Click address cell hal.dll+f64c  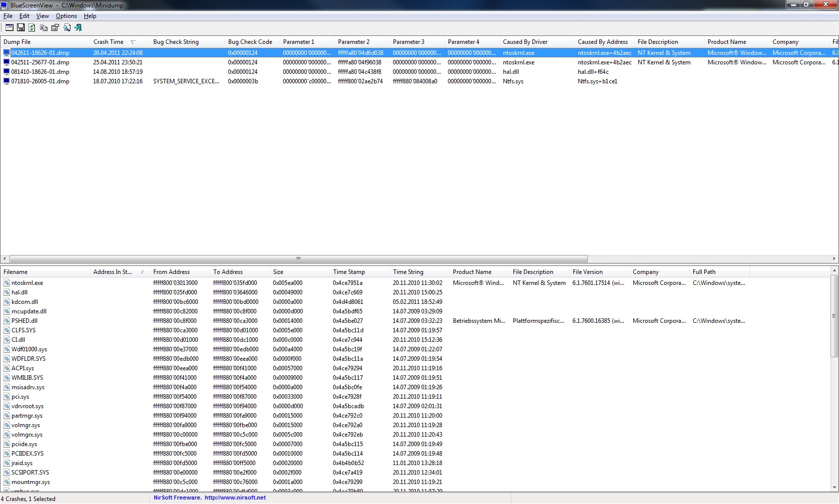click(593, 72)
